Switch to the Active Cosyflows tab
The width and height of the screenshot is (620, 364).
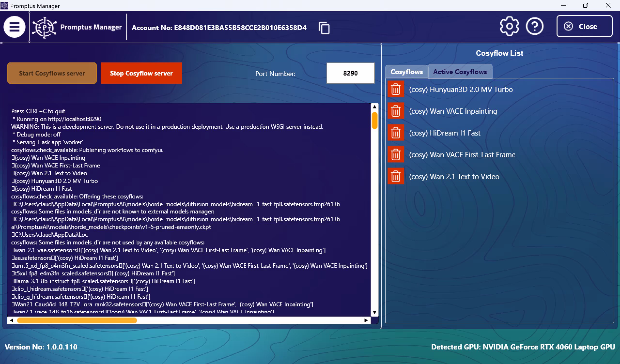coord(460,72)
